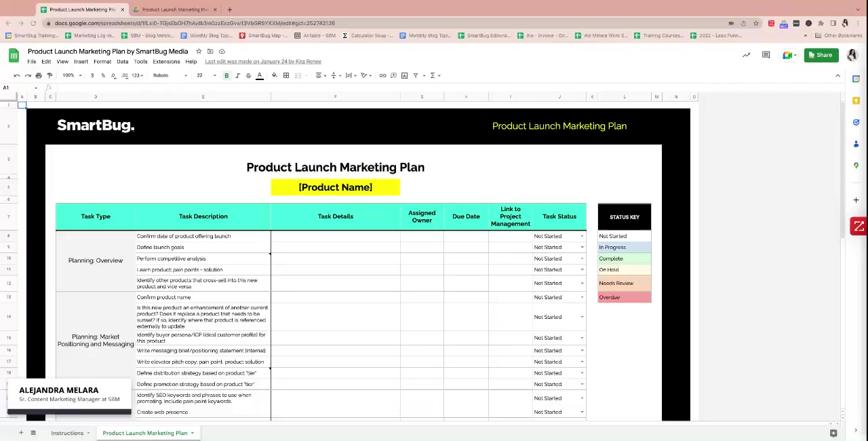868x441 pixels.
Task: Select the Paint format tool
Action: pyautogui.click(x=50, y=75)
